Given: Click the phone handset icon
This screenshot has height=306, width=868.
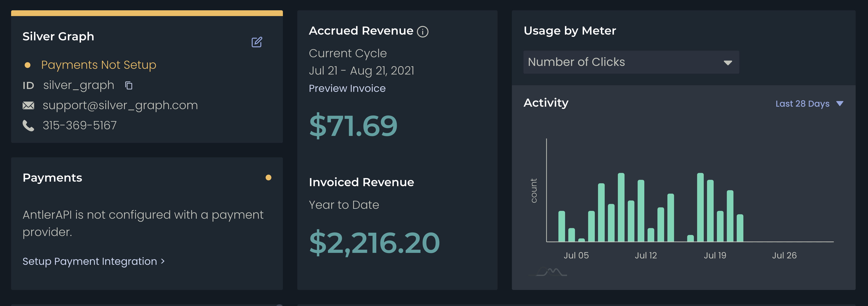Looking at the screenshot, I should tap(28, 125).
